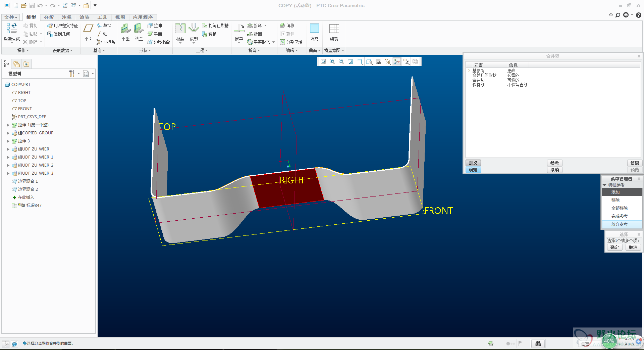Switch to the Favorites navigator tab icon
This screenshot has width=644, height=350.
(26, 64)
